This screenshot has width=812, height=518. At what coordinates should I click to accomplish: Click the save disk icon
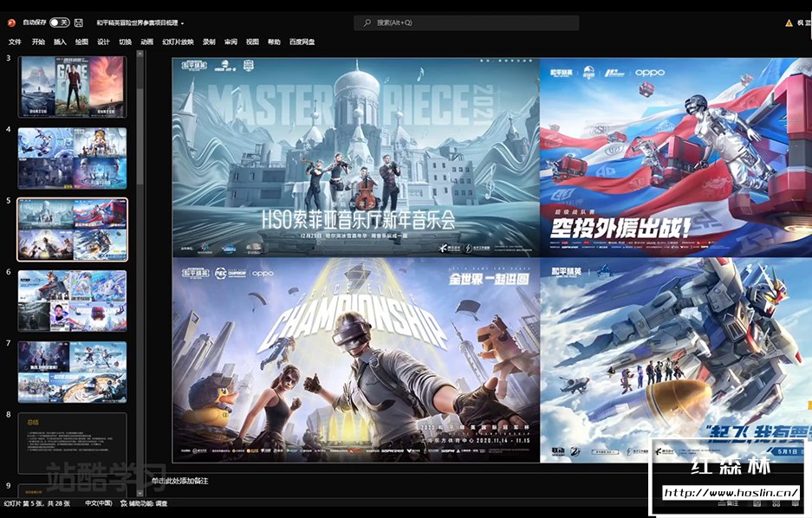79,23
